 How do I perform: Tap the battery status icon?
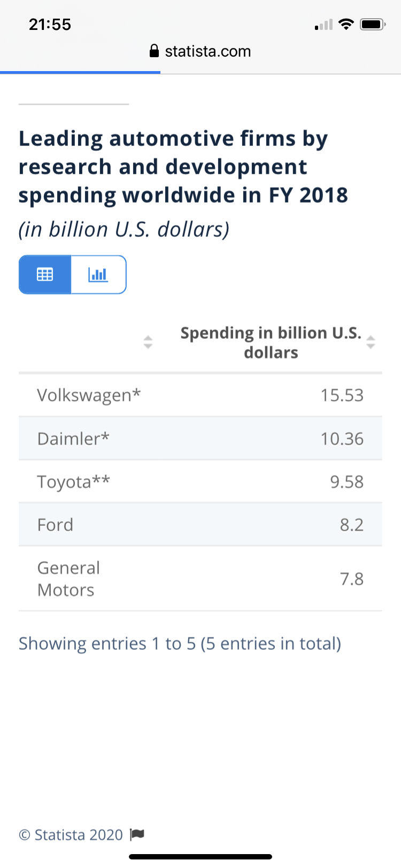tap(373, 24)
